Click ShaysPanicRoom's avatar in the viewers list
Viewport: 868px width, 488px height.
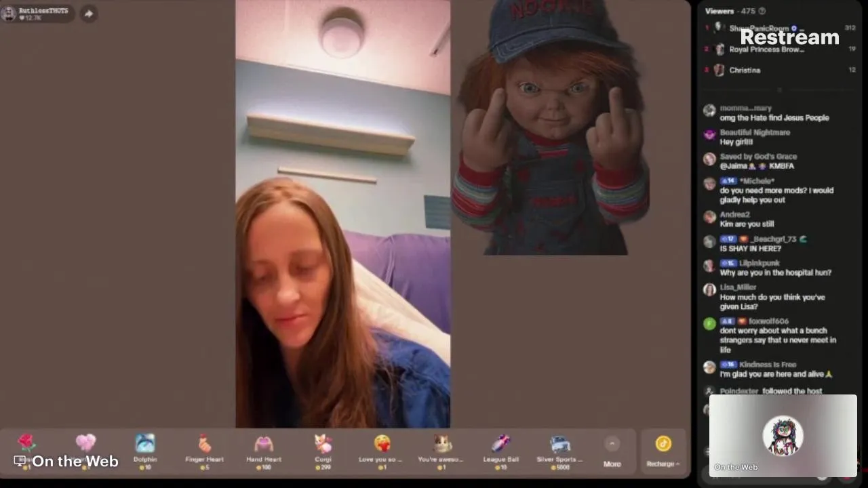tap(718, 28)
